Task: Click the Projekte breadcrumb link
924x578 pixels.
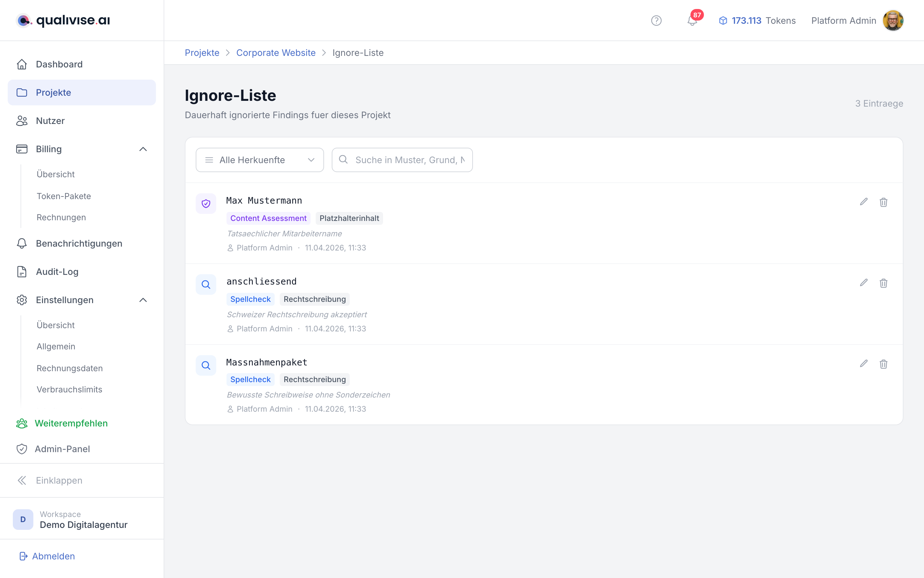Action: click(x=202, y=53)
